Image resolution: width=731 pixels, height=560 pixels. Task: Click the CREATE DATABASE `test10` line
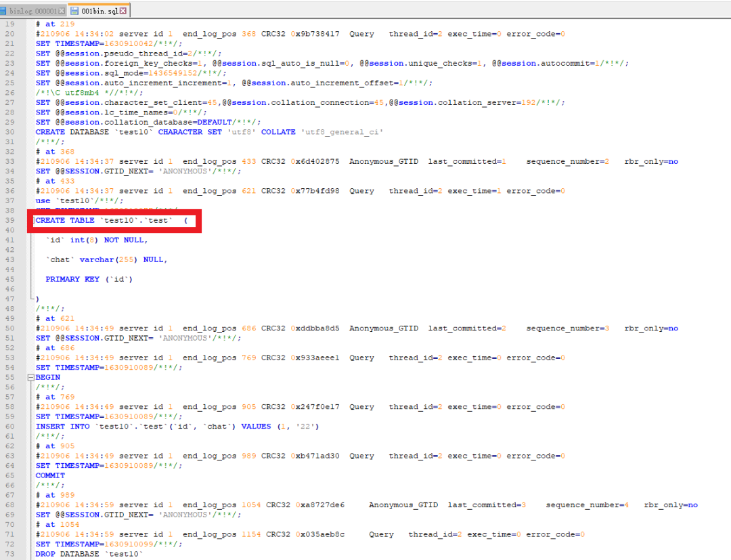point(209,132)
